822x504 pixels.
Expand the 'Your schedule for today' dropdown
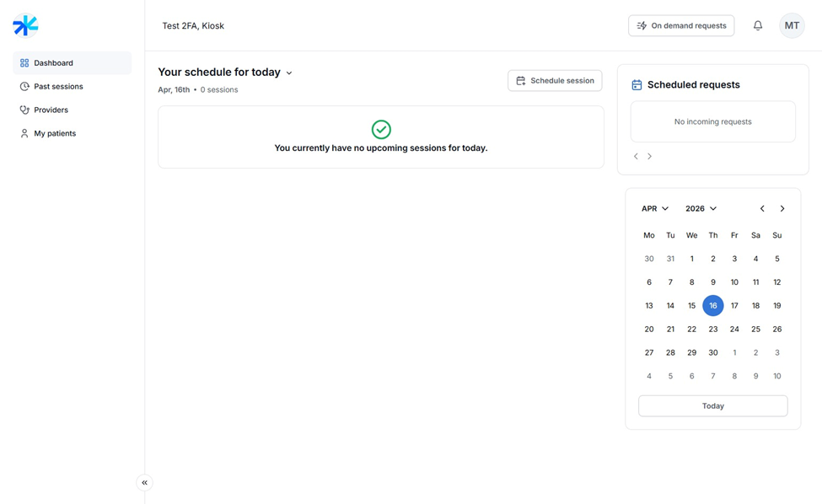[289, 73]
